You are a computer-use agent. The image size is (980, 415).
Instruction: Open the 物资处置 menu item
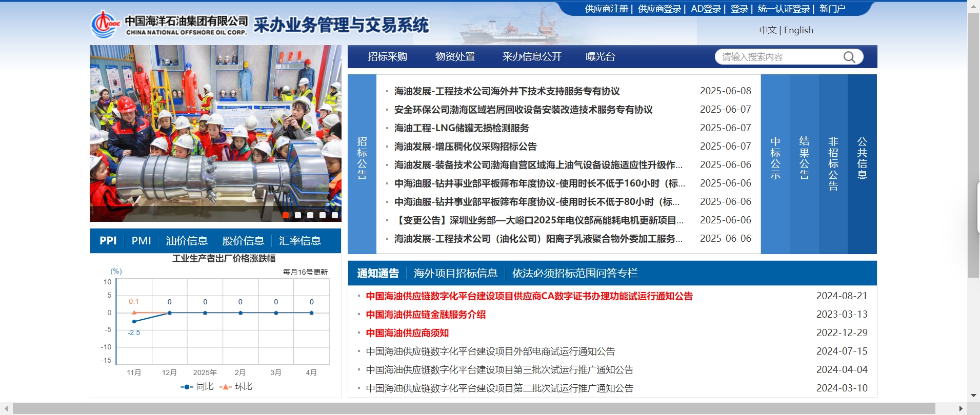click(x=455, y=57)
